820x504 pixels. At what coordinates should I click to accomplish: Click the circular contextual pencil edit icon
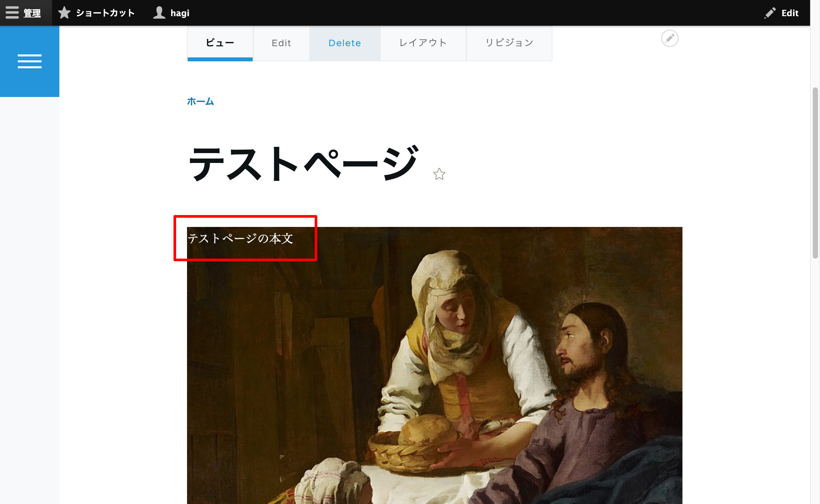coord(670,38)
